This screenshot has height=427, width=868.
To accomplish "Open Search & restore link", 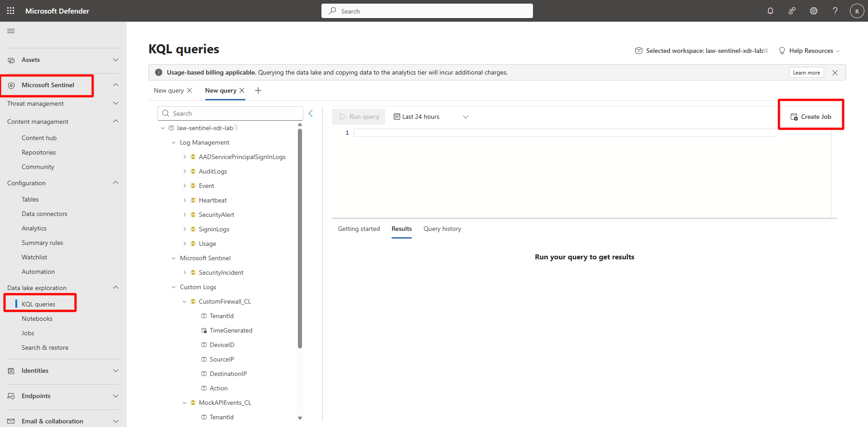I will click(x=45, y=347).
